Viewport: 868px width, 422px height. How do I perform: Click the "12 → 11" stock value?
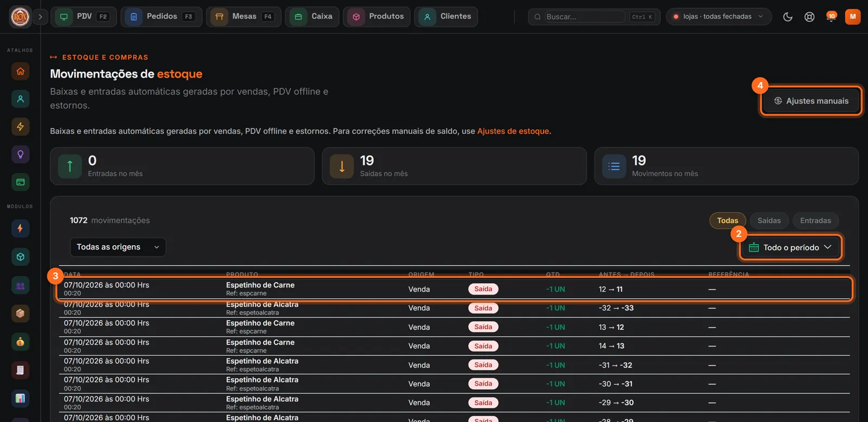point(611,290)
